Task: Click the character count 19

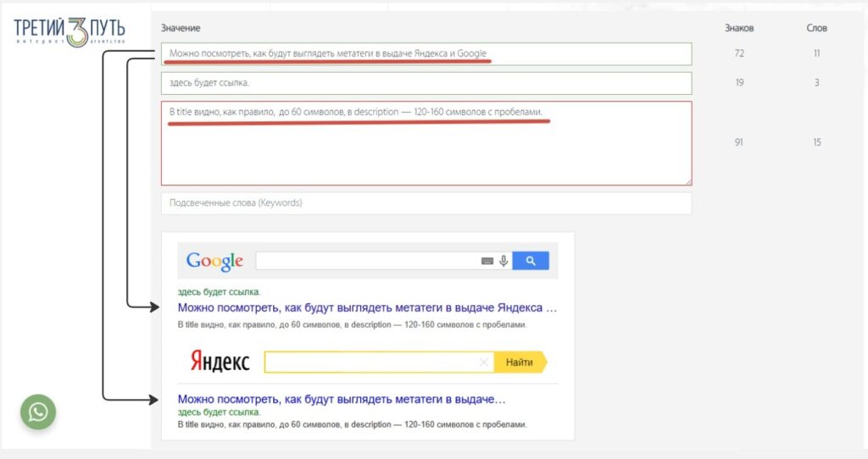Action: point(739,82)
